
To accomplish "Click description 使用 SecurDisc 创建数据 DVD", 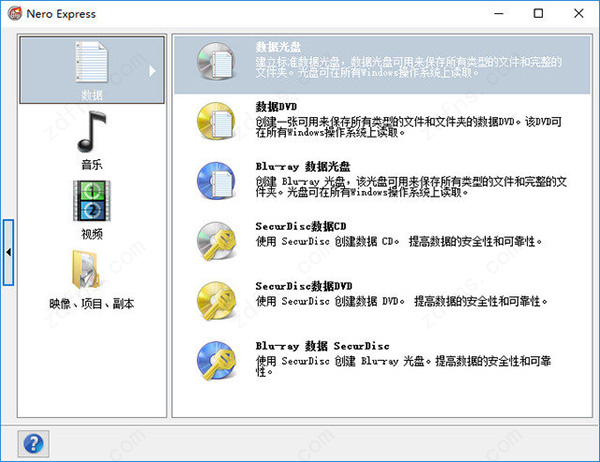I will point(401,301).
